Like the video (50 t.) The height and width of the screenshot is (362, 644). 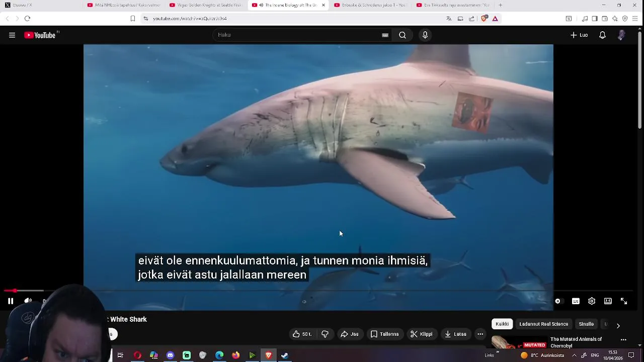302,334
